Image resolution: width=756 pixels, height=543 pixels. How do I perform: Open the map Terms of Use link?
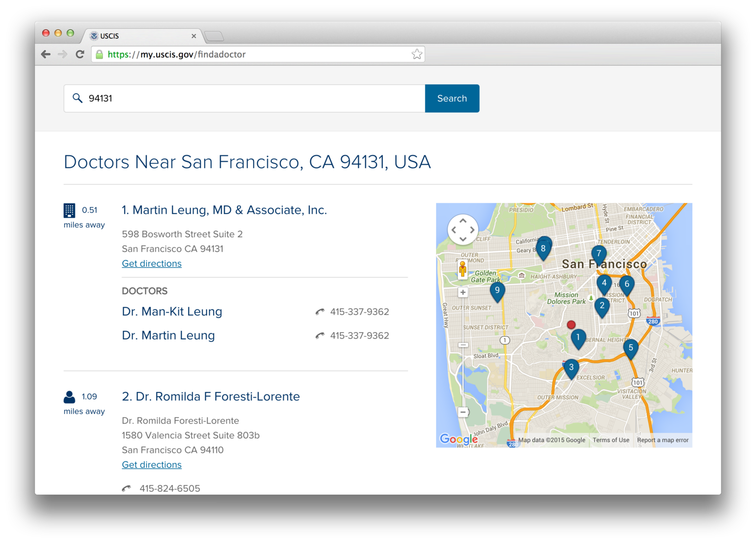[611, 440]
